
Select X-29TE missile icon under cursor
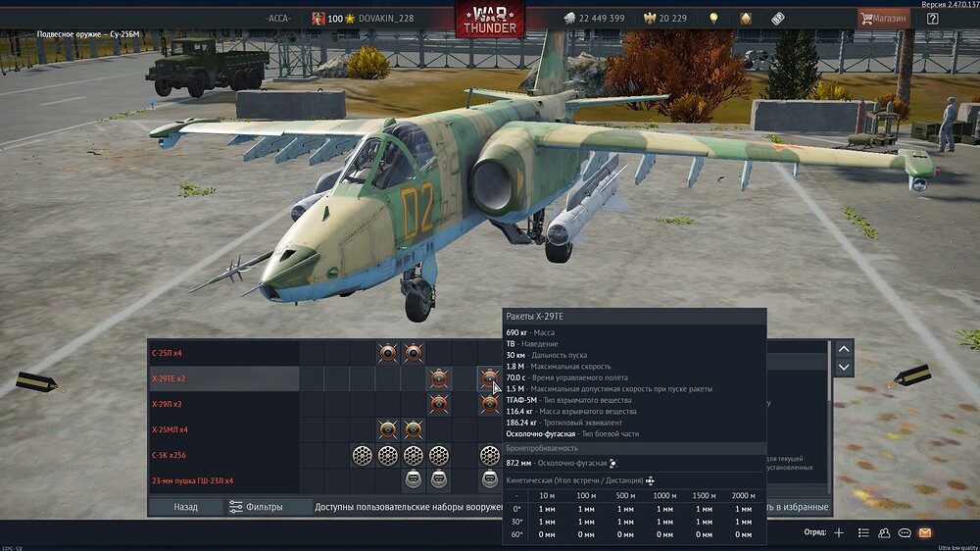pyautogui.click(x=489, y=378)
